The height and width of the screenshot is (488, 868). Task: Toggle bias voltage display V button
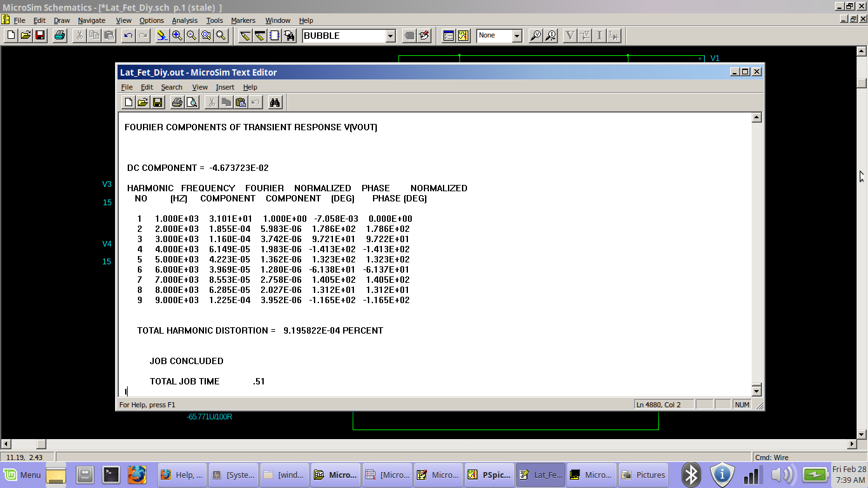pos(570,36)
